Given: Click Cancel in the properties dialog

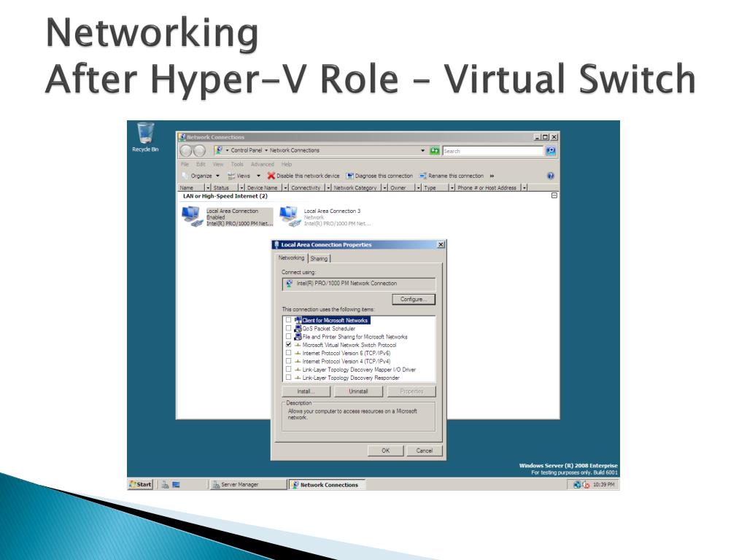Looking at the screenshot, I should pos(425,451).
